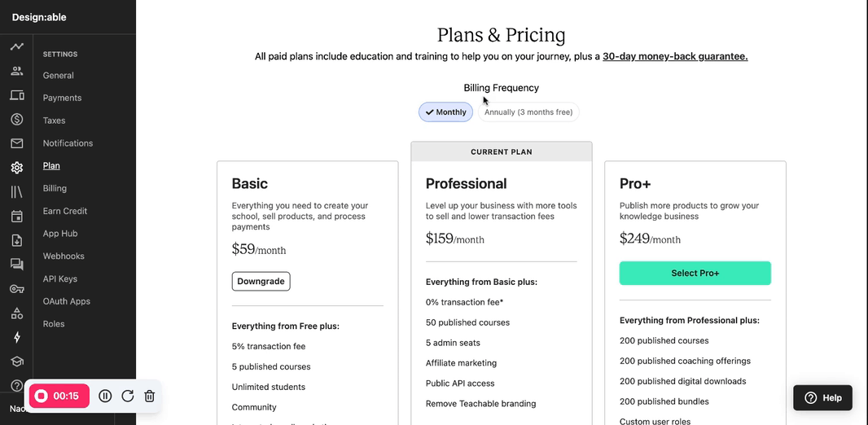This screenshot has width=868, height=425.
Task: Open the graduation cap icon
Action: pyautogui.click(x=16, y=361)
